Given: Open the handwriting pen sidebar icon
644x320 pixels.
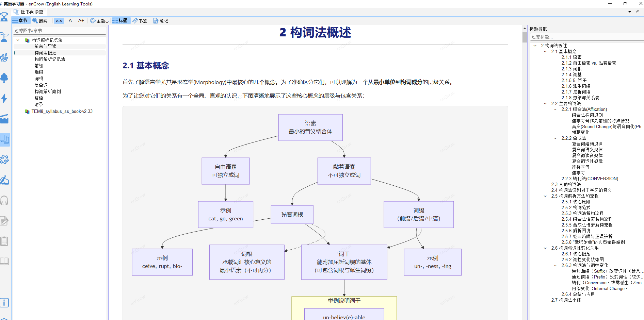Looking at the screenshot, I should [x=4, y=180].
